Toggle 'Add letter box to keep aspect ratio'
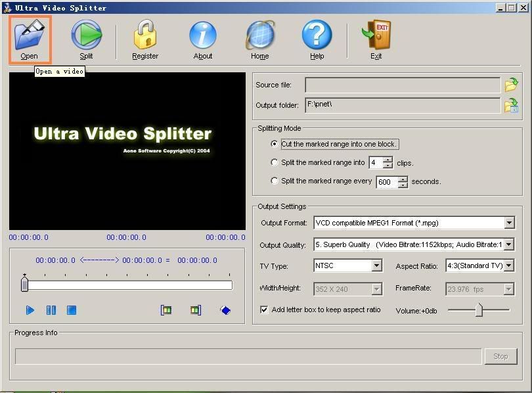This screenshot has height=393, width=532. pos(264,310)
